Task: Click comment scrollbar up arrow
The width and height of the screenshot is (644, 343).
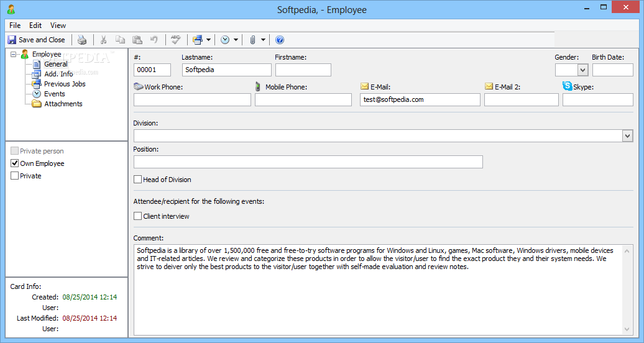Action: [627, 251]
